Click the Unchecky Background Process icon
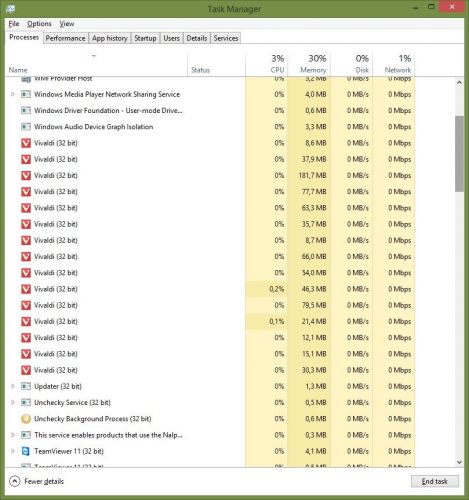 [26, 419]
